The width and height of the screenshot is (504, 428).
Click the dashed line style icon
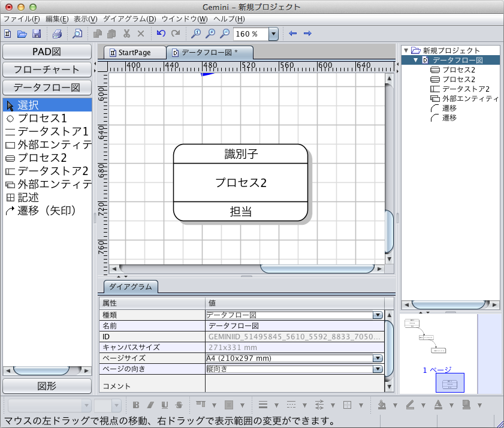tap(291, 405)
